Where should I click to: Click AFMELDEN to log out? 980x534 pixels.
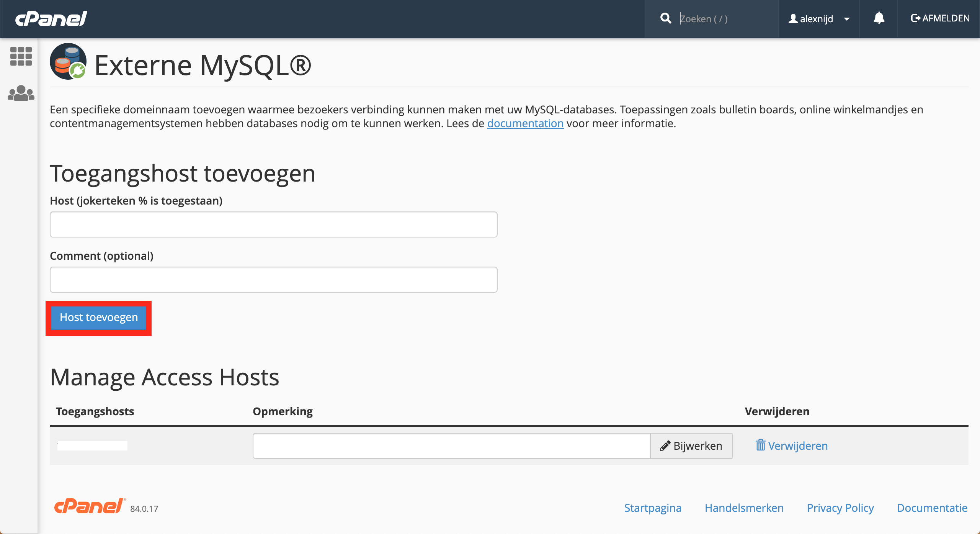coord(940,18)
